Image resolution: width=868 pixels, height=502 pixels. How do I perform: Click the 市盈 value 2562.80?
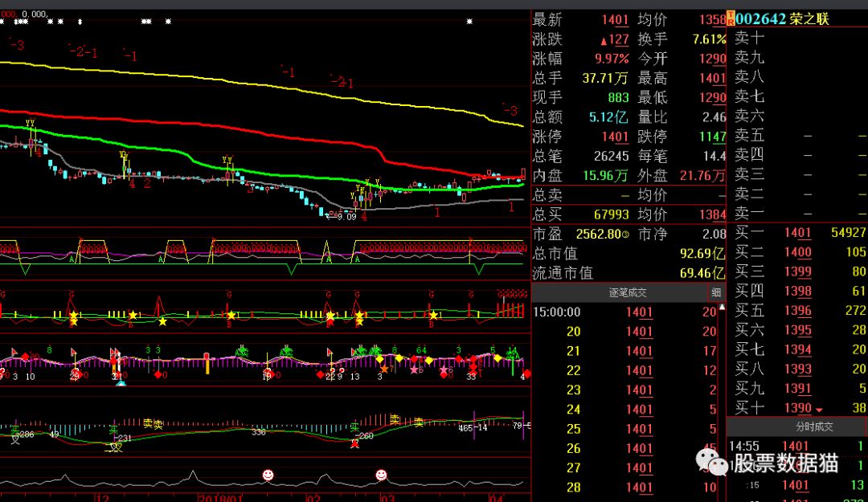click(599, 234)
